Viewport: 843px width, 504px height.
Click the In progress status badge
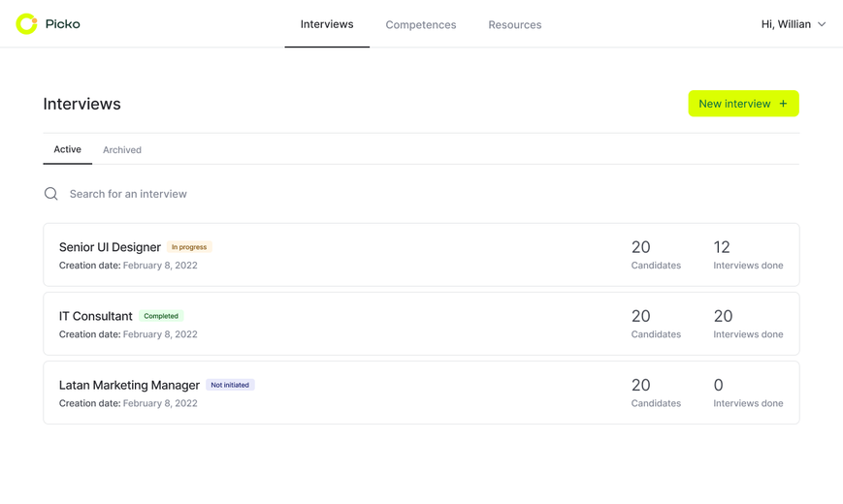[189, 247]
